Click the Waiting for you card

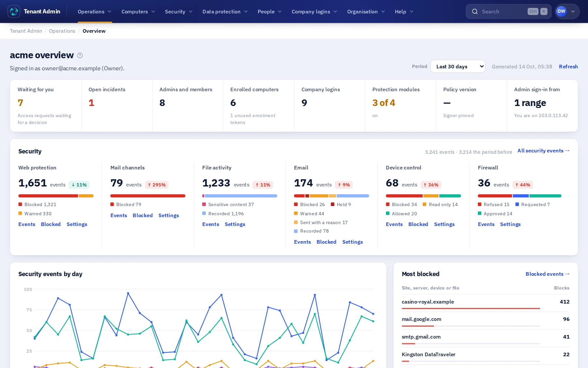pyautogui.click(x=46, y=106)
